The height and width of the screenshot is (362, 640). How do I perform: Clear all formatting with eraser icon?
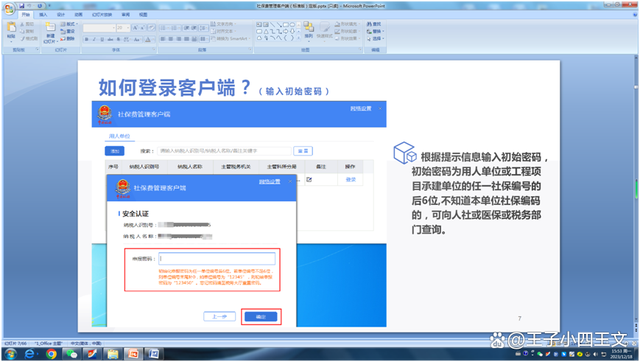coord(151,28)
